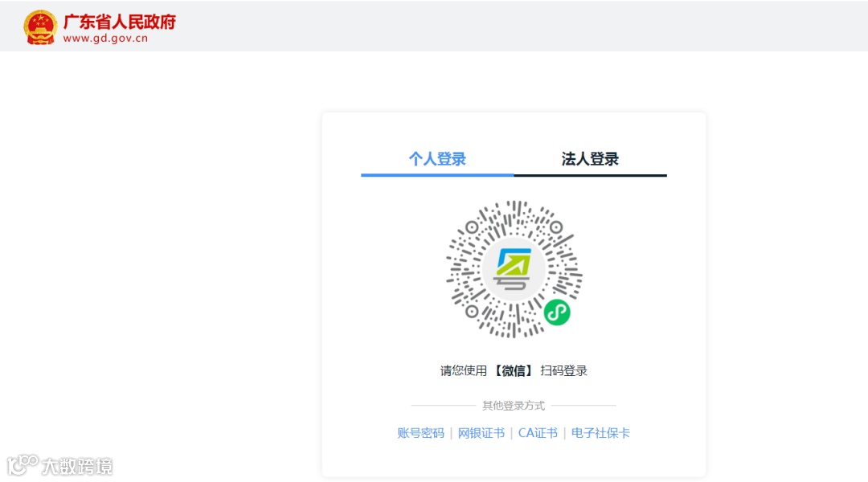This screenshot has height=482, width=868.
Task: Click the 其他登录方式 label
Action: tap(514, 406)
